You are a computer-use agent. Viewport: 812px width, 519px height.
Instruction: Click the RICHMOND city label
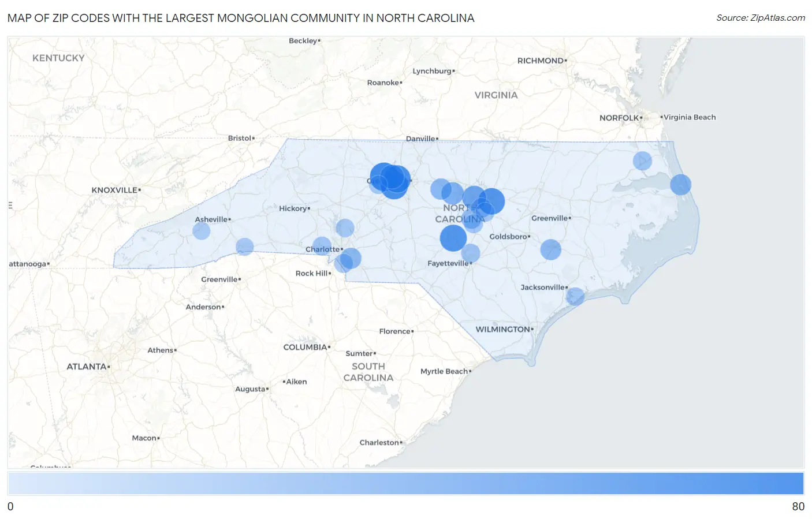pyautogui.click(x=541, y=61)
